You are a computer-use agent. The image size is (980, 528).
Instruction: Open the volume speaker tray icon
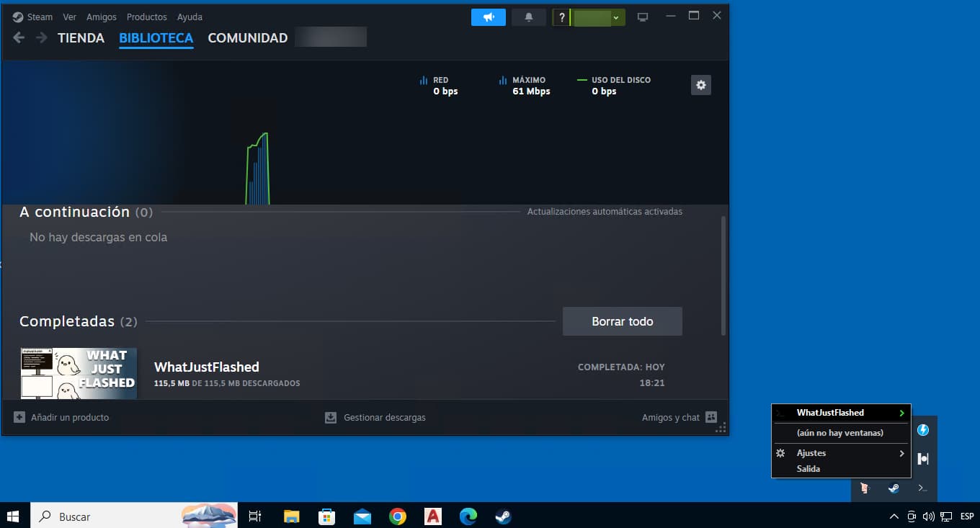point(929,516)
